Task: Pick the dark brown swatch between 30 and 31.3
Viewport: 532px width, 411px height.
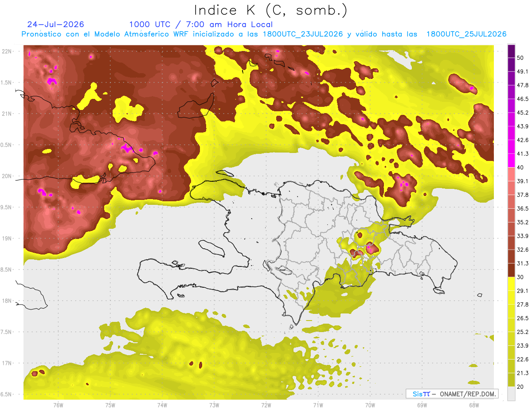Action: pyautogui.click(x=511, y=270)
